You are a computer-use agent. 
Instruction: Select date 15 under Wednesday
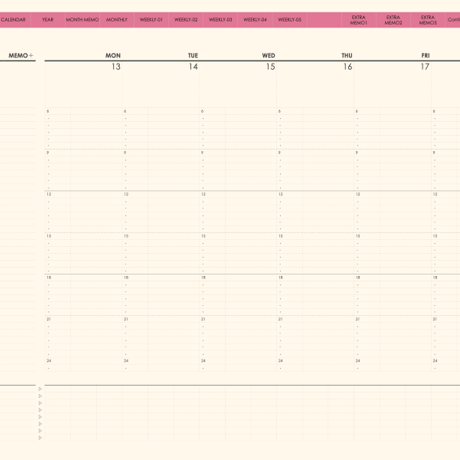pos(271,67)
